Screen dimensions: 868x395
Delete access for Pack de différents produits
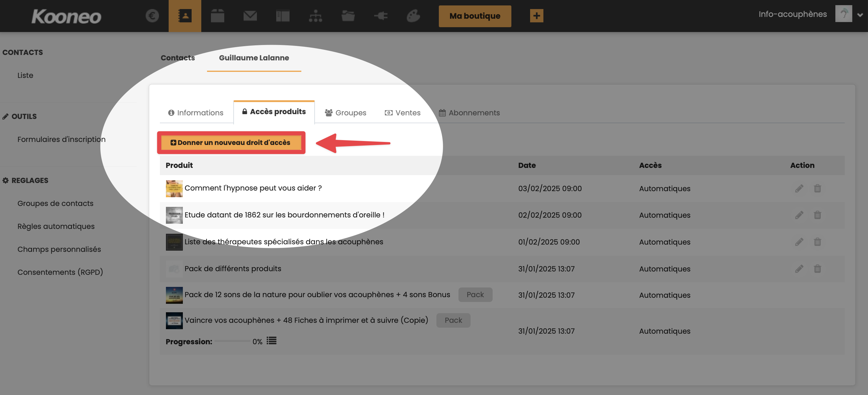click(x=817, y=269)
